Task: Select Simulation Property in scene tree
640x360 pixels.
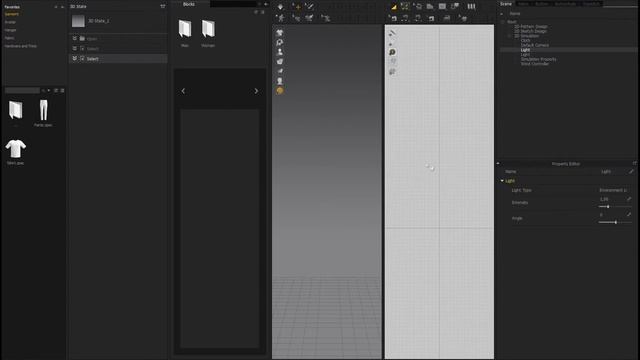Action: tap(538, 59)
